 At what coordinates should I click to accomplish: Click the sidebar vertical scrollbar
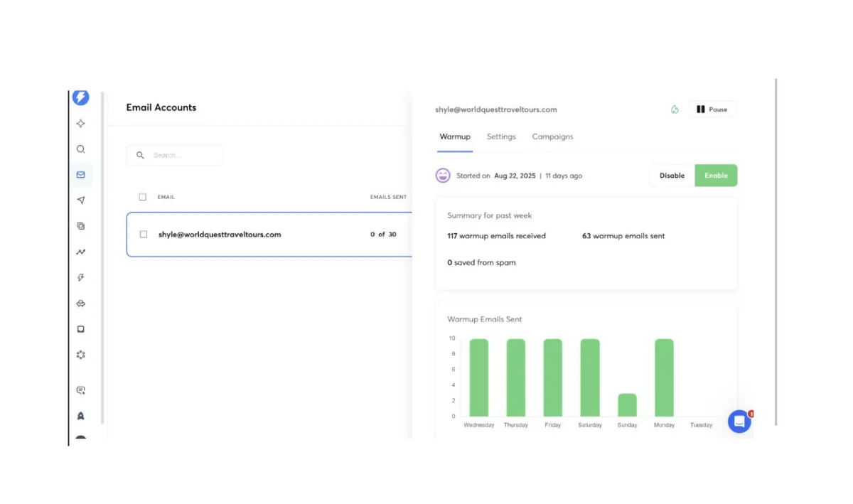pyautogui.click(x=102, y=257)
